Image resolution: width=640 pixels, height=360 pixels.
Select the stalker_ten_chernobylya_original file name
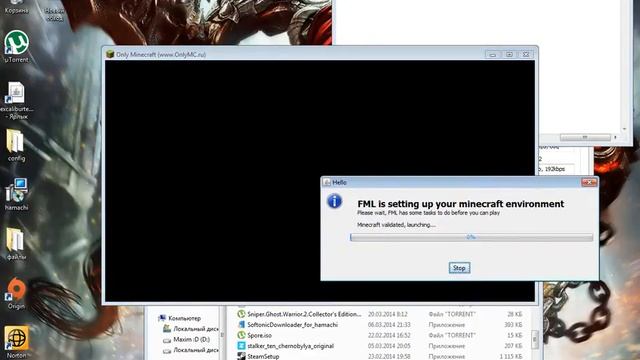290,346
